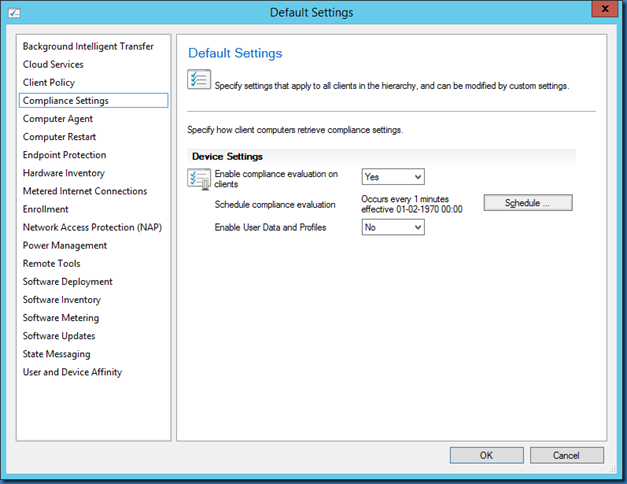
Task: Open the Cloud Services settings category
Action: [53, 65]
